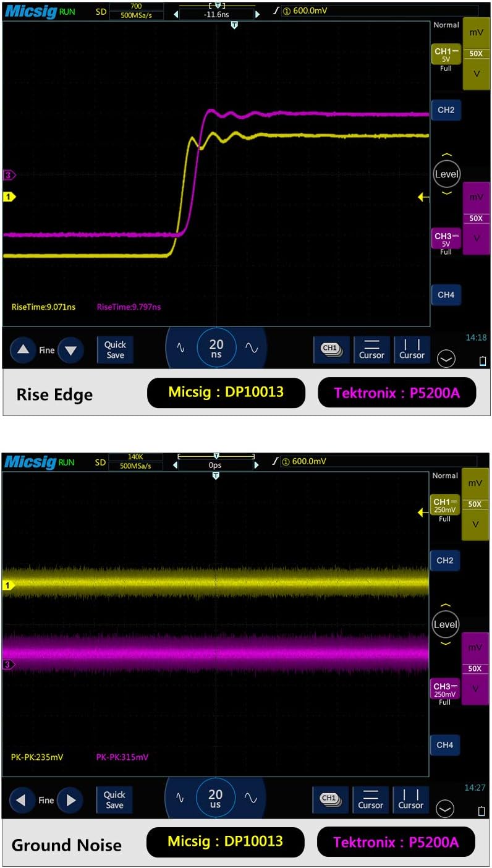Open the 20 ns timebase selector

216,349
